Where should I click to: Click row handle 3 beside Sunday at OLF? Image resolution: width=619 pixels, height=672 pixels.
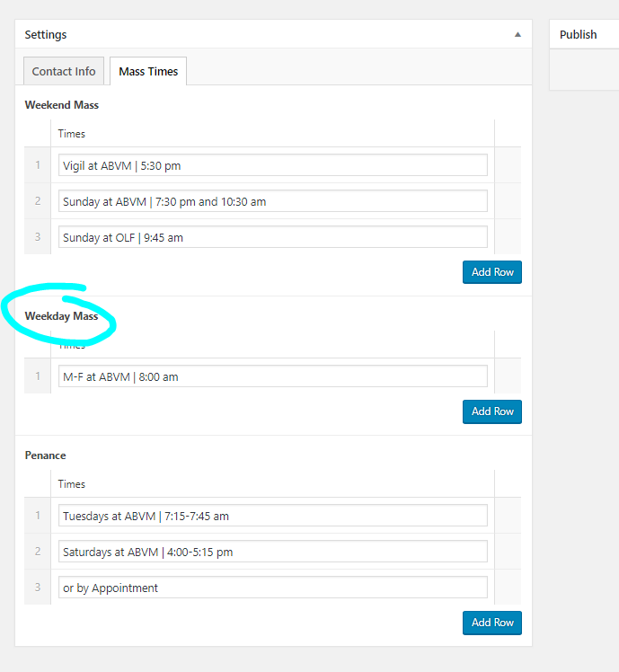38,237
